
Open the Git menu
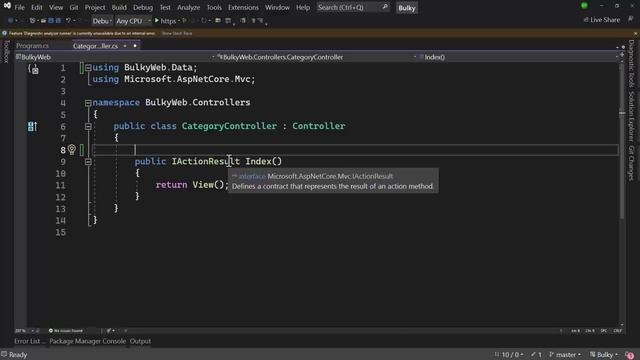[73, 7]
